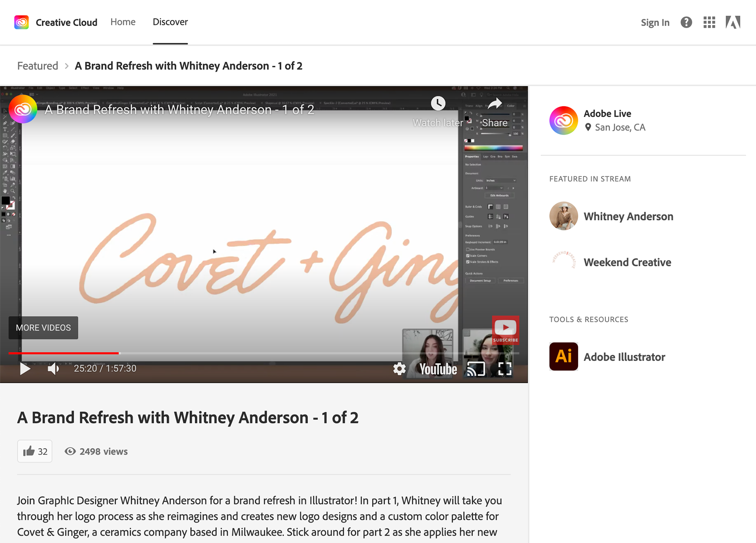This screenshot has height=543, width=756.
Task: Play the video
Action: [x=25, y=369]
